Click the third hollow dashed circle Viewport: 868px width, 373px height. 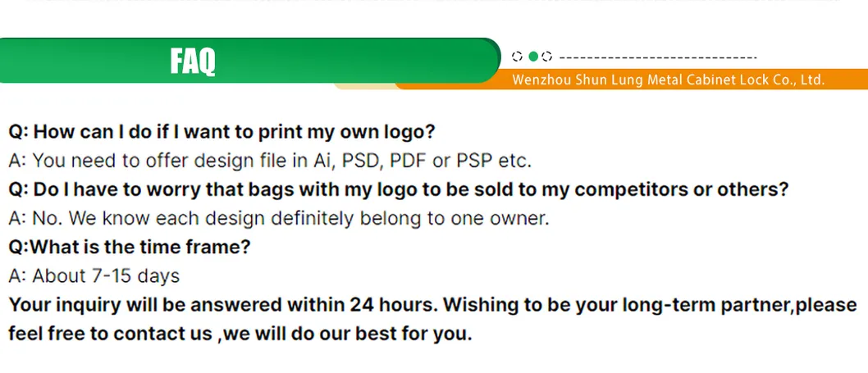pyautogui.click(x=547, y=57)
